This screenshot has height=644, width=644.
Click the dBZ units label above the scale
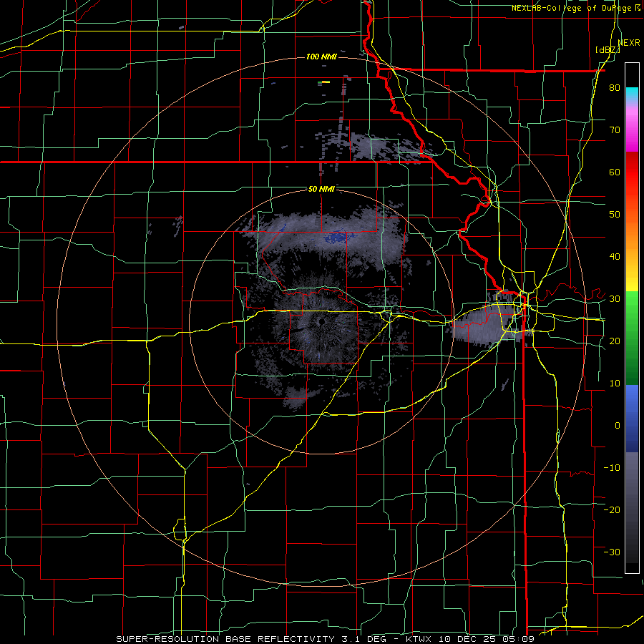pos(608,49)
